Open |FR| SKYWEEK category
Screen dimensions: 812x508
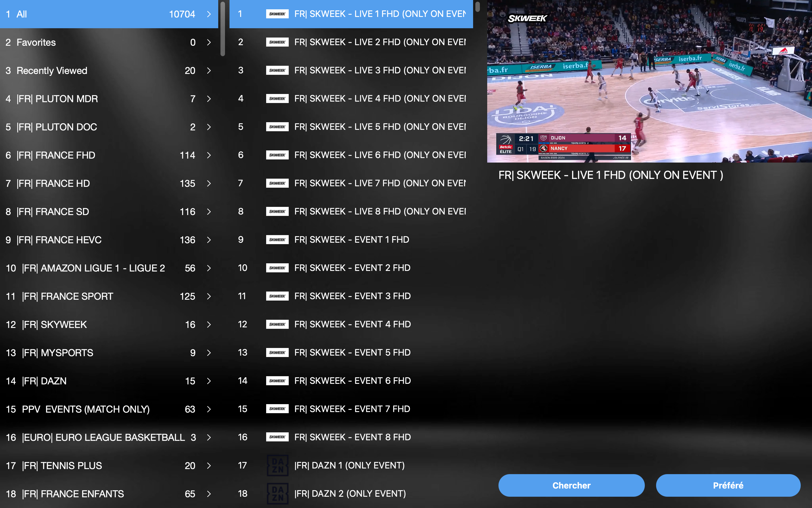click(109, 325)
